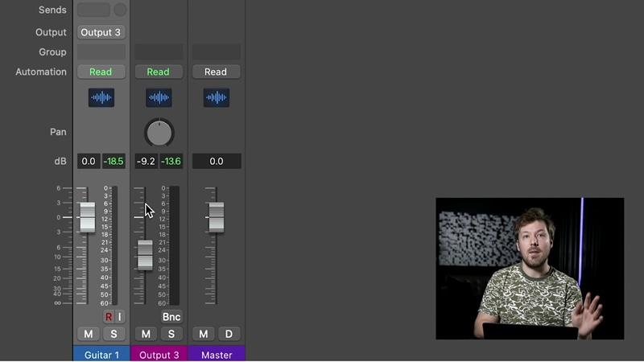This screenshot has height=362, width=644.
Task: Select the Master channel name label
Action: (216, 354)
